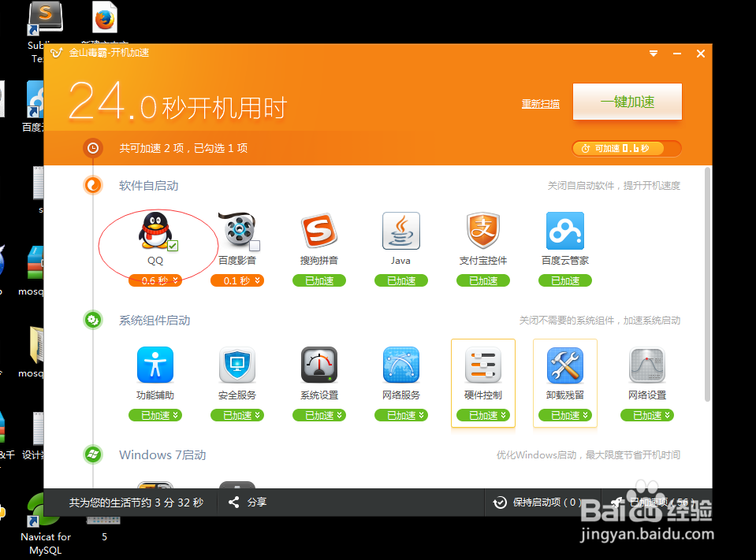Click the Java coffee cup icon

click(401, 231)
